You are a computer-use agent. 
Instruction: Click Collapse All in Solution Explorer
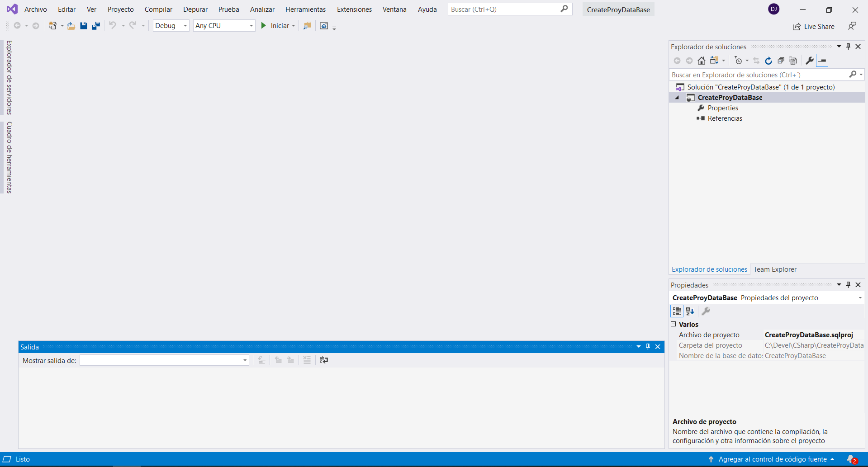(x=781, y=61)
